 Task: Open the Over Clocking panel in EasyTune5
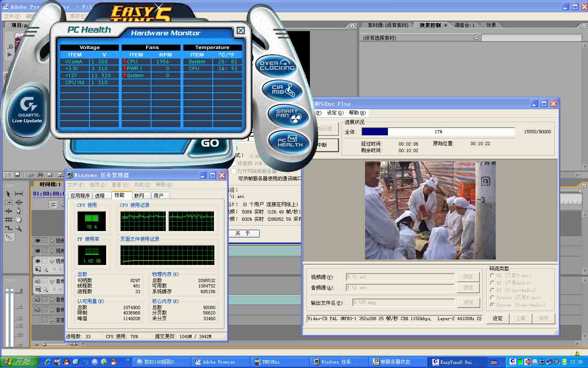(x=277, y=65)
